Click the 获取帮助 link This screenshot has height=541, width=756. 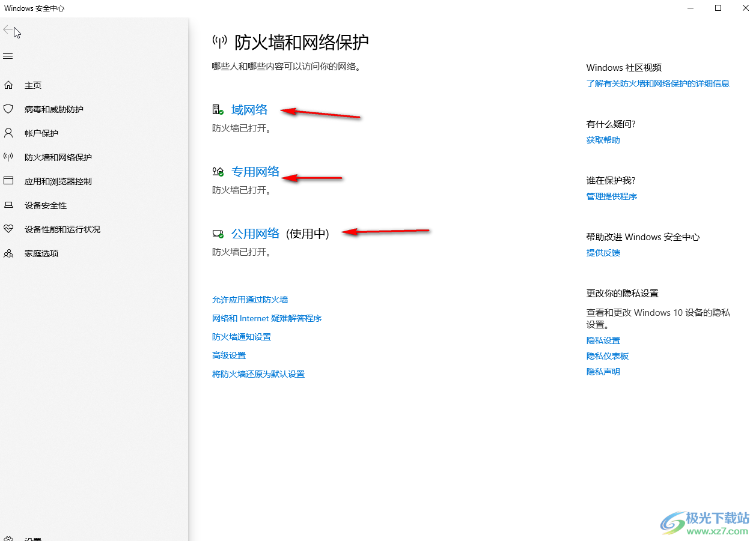point(603,140)
